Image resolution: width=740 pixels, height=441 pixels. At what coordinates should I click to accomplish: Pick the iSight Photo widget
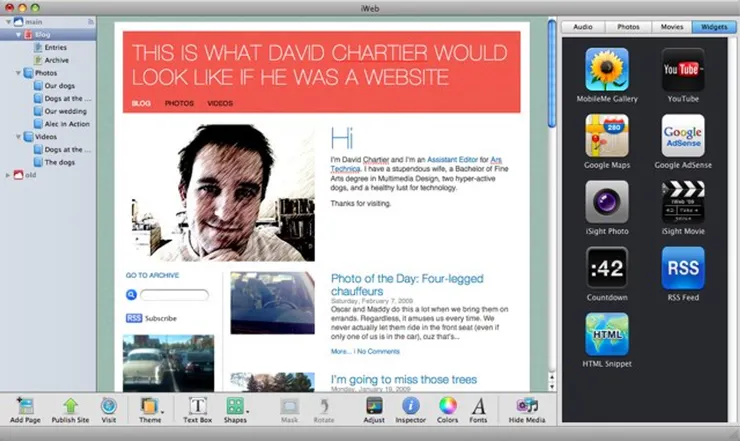pos(607,202)
